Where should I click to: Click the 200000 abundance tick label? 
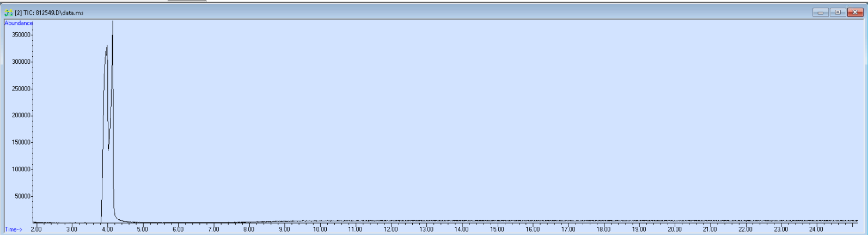[x=21, y=116]
